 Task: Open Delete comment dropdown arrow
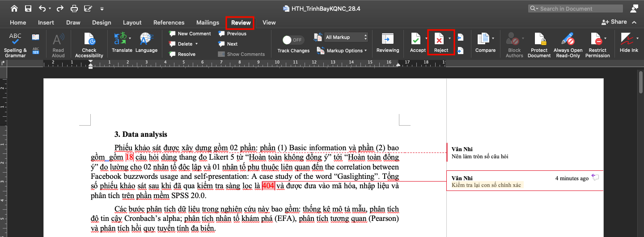click(x=196, y=44)
